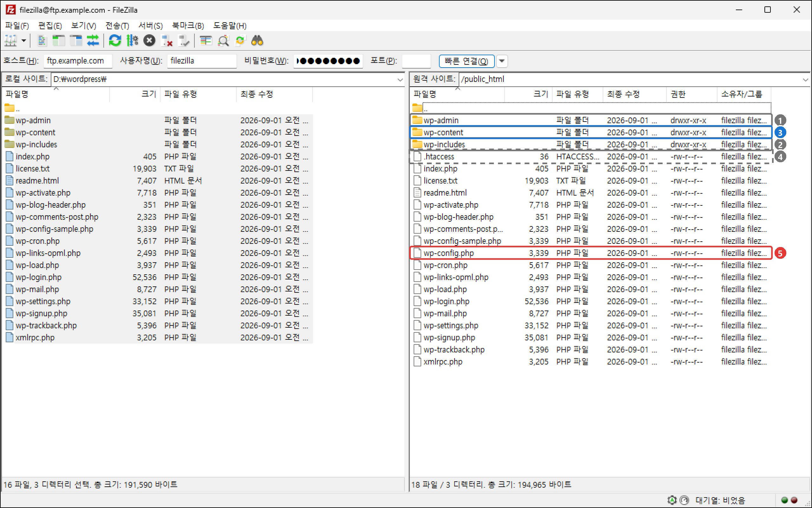Search remote files with binoculars icon
Screen dimensions: 812x508
tap(257, 41)
